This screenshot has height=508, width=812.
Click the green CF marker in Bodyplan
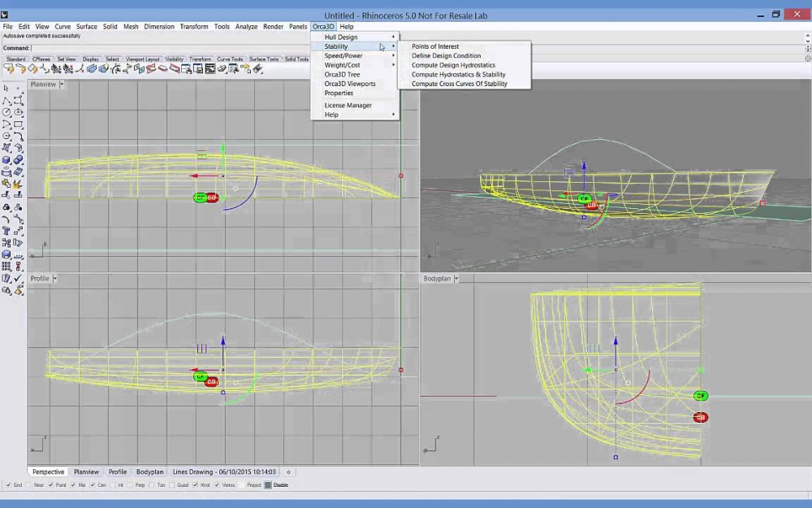tap(700, 396)
